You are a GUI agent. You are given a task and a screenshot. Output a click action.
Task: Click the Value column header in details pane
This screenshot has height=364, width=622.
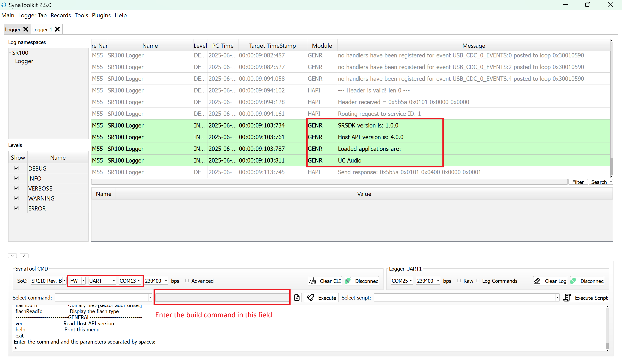[364, 194]
